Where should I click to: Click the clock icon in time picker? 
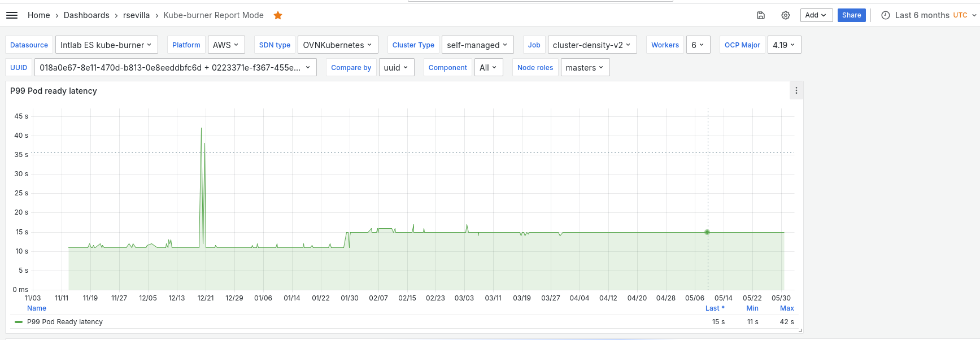886,15
